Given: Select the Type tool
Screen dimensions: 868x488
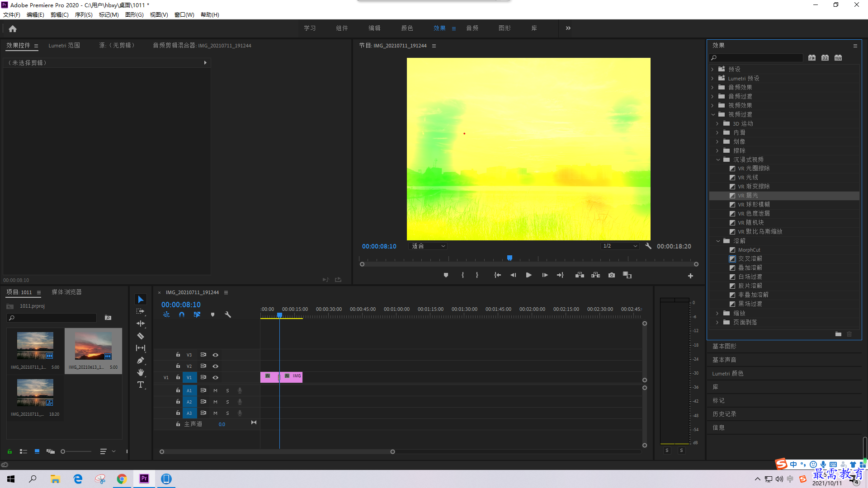Looking at the screenshot, I should (x=141, y=385).
